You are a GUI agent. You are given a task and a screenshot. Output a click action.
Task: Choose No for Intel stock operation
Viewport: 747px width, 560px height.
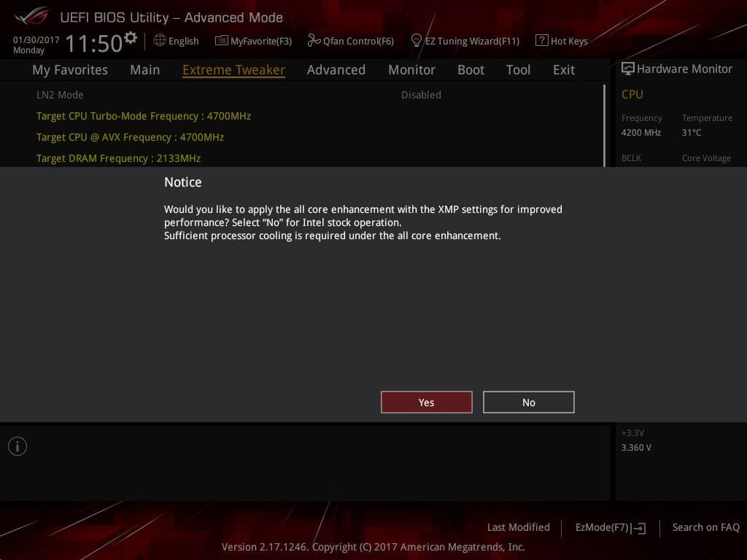pos(529,402)
